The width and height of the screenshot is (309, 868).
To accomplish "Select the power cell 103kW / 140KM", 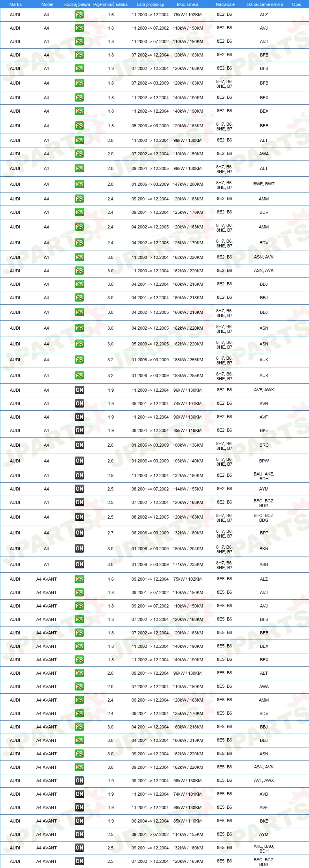I will 188,461.
